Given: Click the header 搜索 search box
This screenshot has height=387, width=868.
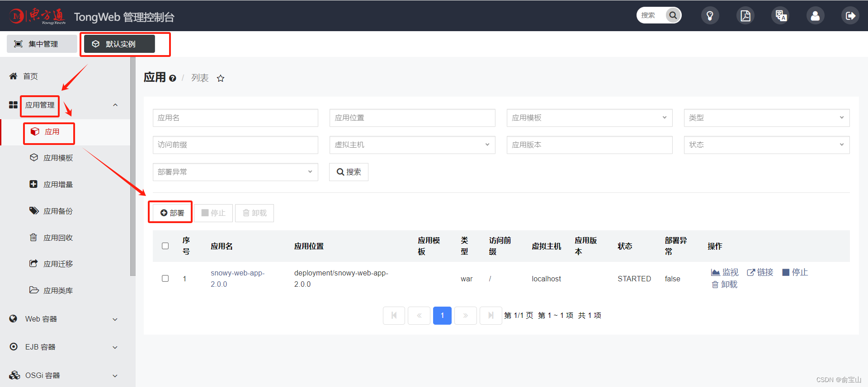Looking at the screenshot, I should 651,15.
